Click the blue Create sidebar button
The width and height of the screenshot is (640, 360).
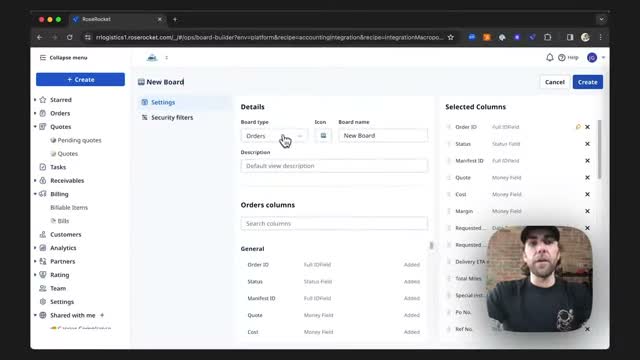[x=80, y=80]
